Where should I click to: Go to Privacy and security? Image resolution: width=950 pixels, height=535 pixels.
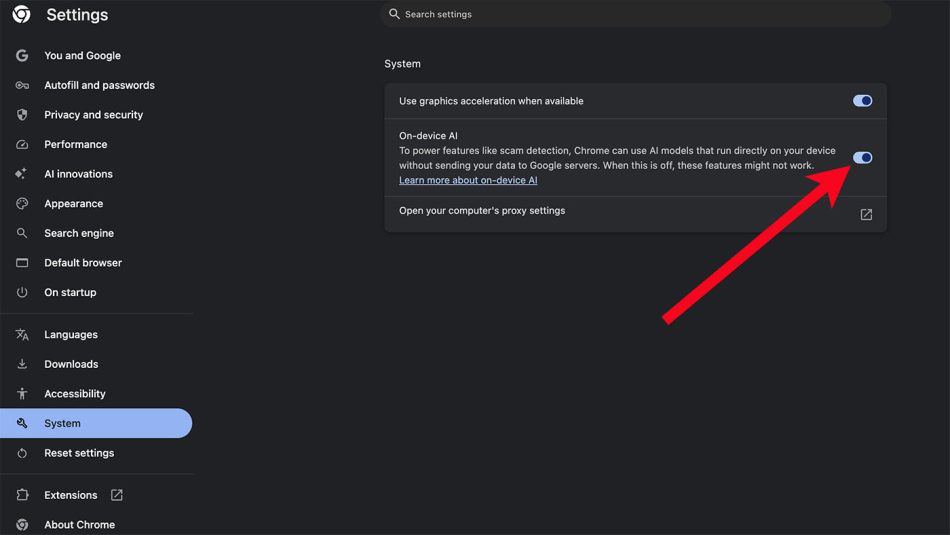pos(96,115)
